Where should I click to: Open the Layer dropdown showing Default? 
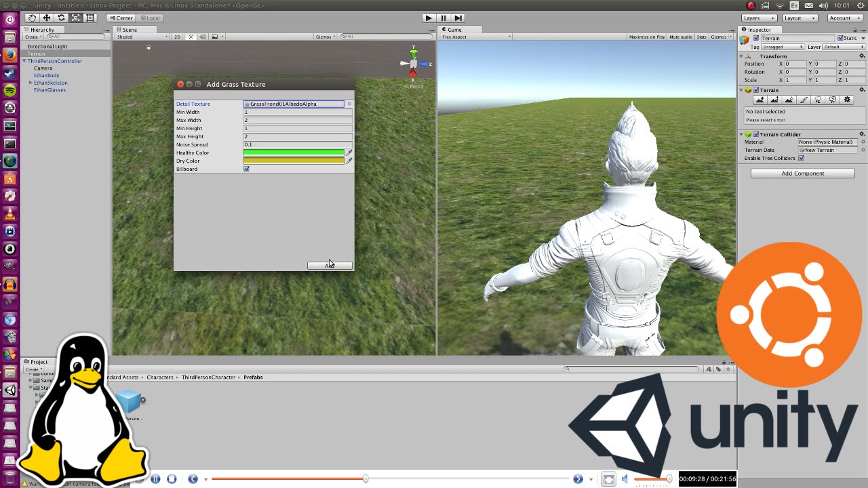click(844, 47)
